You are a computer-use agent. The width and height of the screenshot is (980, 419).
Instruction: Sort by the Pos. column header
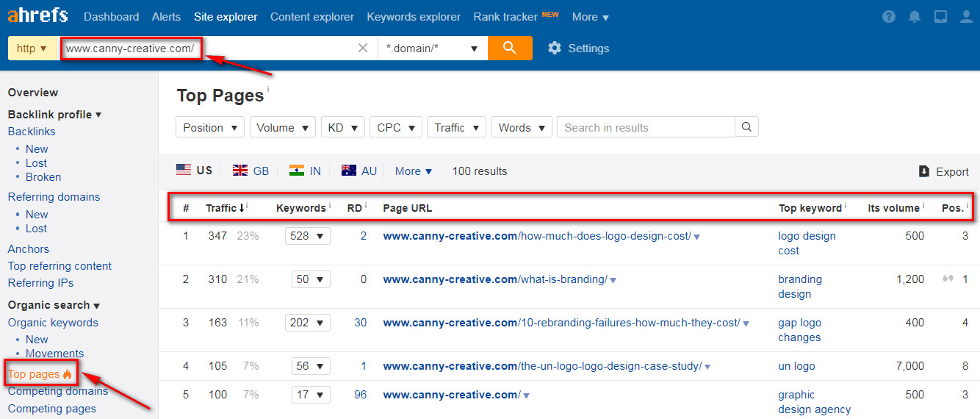pyautogui.click(x=953, y=208)
